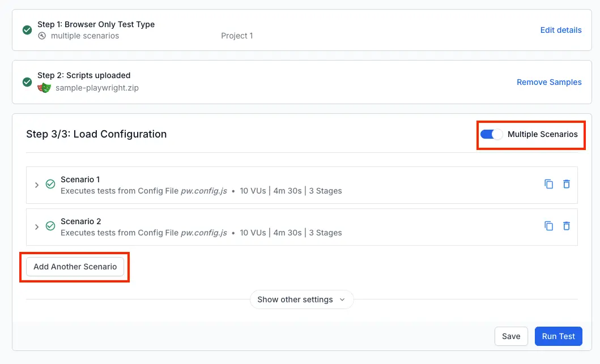Click Scenario 2's green status check icon
The image size is (600, 364).
coord(50,226)
